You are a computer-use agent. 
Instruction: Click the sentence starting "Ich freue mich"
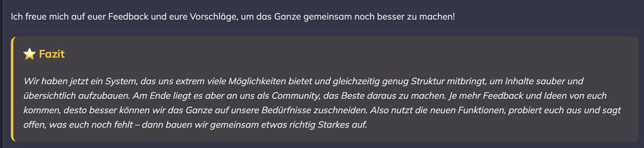(233, 17)
